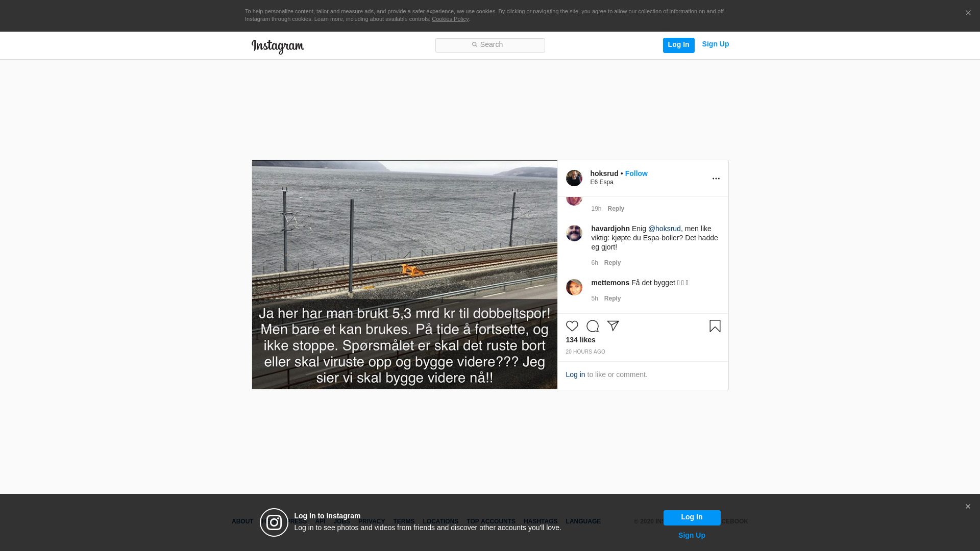Screen dimensions: 980x551
Task: Toggle the bookmark save icon
Action: (x=715, y=326)
